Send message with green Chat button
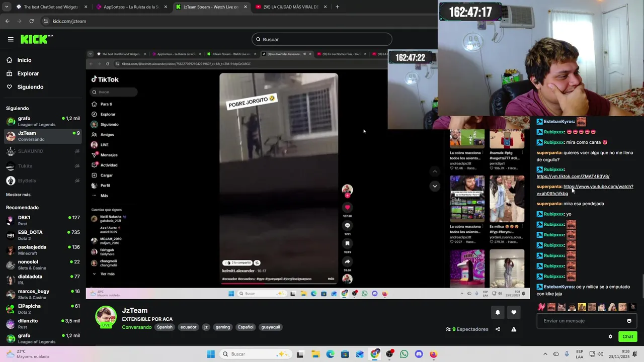 [x=628, y=337]
